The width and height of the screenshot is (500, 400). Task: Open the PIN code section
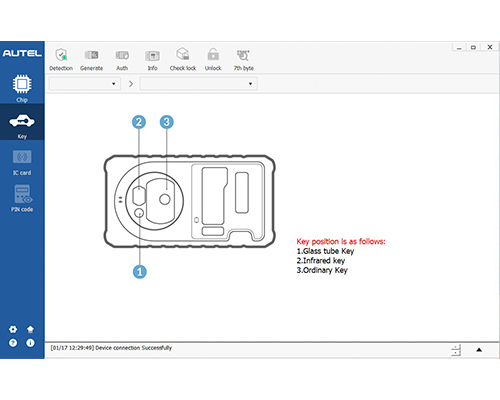coord(22,199)
